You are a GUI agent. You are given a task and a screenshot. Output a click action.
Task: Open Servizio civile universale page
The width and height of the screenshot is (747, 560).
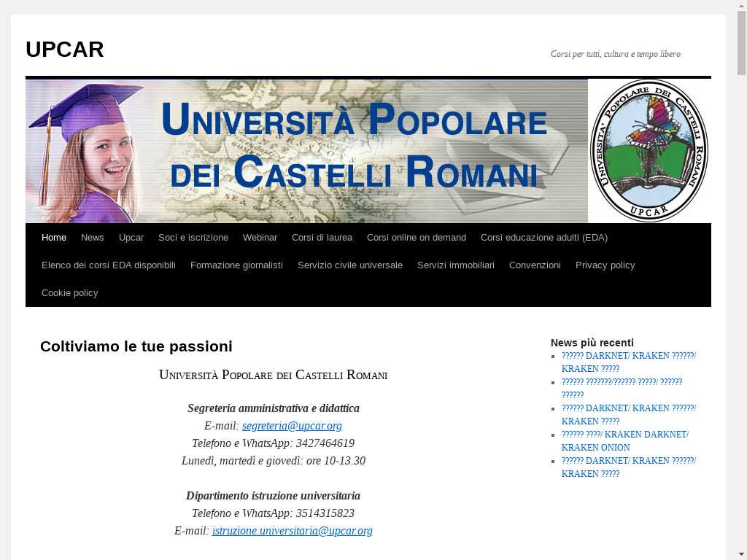coord(350,265)
